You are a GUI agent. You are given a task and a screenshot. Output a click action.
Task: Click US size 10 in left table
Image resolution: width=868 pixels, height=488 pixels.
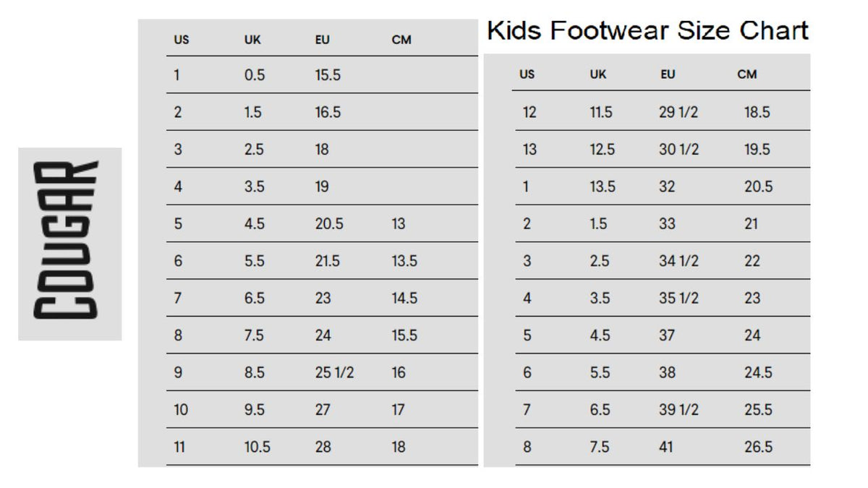(x=181, y=410)
